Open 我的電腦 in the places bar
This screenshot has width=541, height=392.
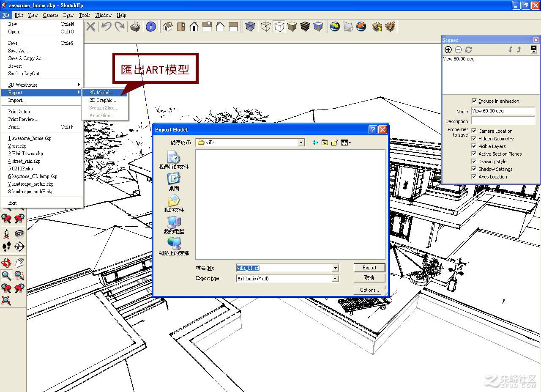click(174, 225)
